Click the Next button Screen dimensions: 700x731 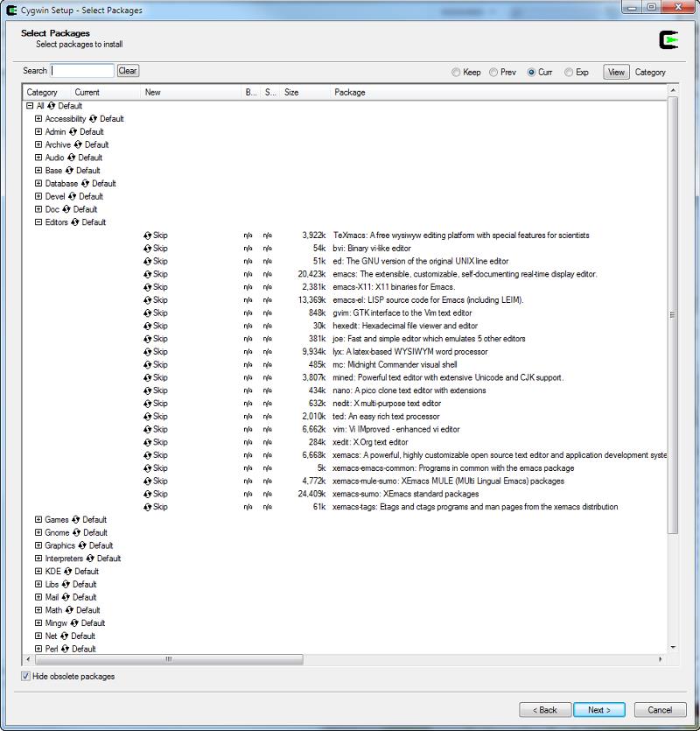[599, 710]
